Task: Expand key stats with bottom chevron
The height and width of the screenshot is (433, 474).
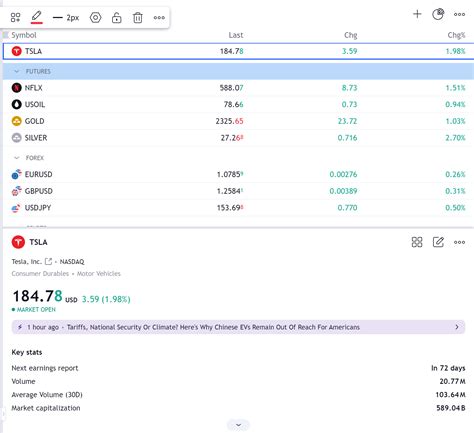Action: coord(238,425)
